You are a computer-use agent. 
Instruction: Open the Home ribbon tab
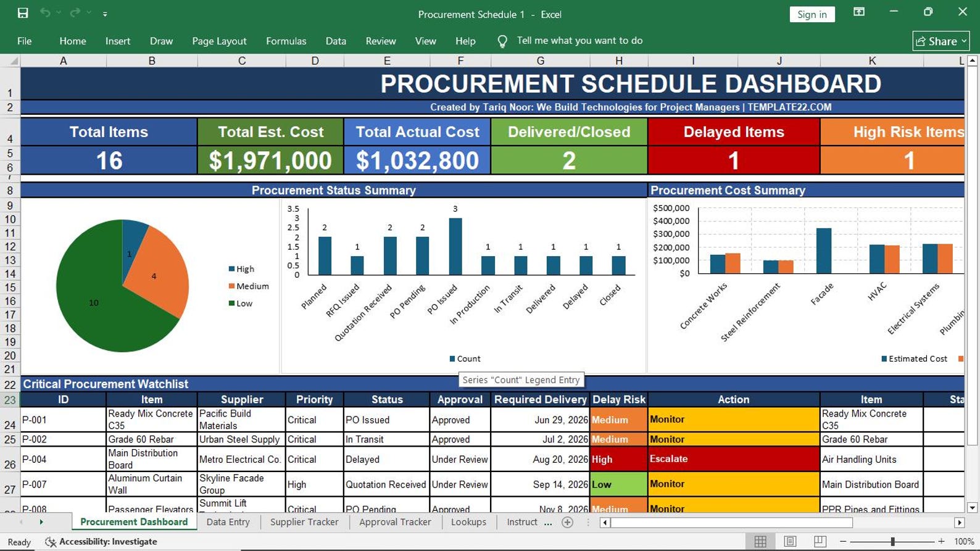[73, 41]
